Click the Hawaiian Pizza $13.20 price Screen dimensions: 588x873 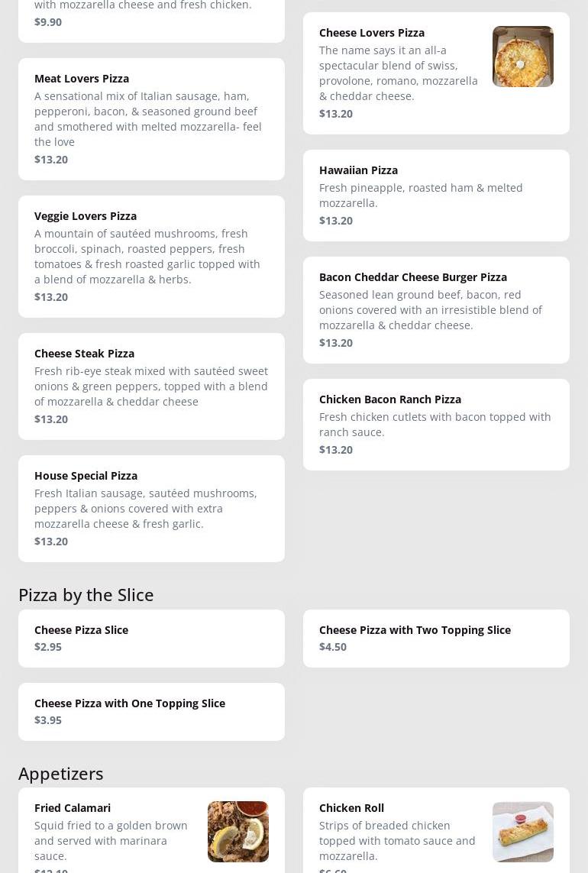(336, 221)
